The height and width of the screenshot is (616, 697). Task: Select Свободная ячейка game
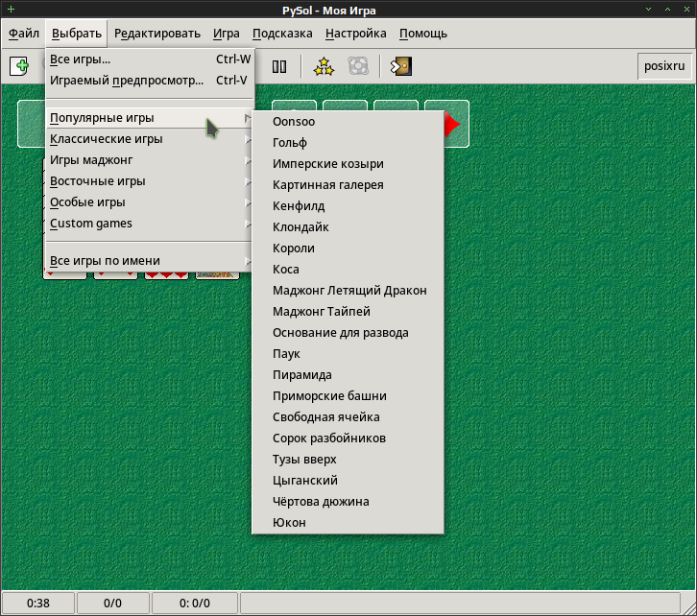(x=348, y=417)
